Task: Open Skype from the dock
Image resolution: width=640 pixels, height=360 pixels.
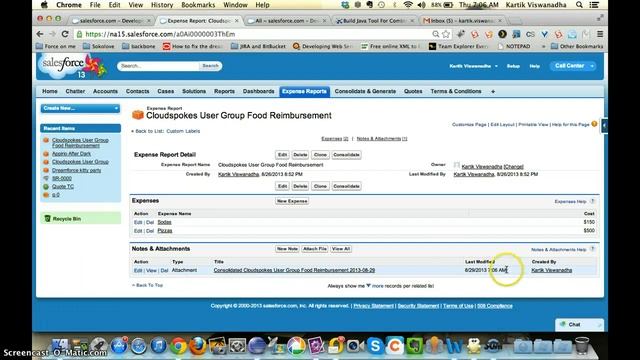Action: click(375, 346)
